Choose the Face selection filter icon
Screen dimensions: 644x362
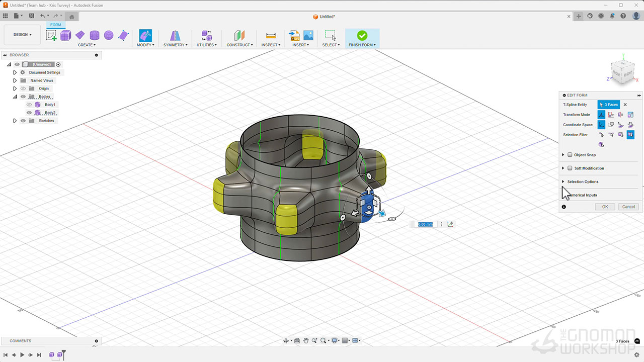point(621,135)
